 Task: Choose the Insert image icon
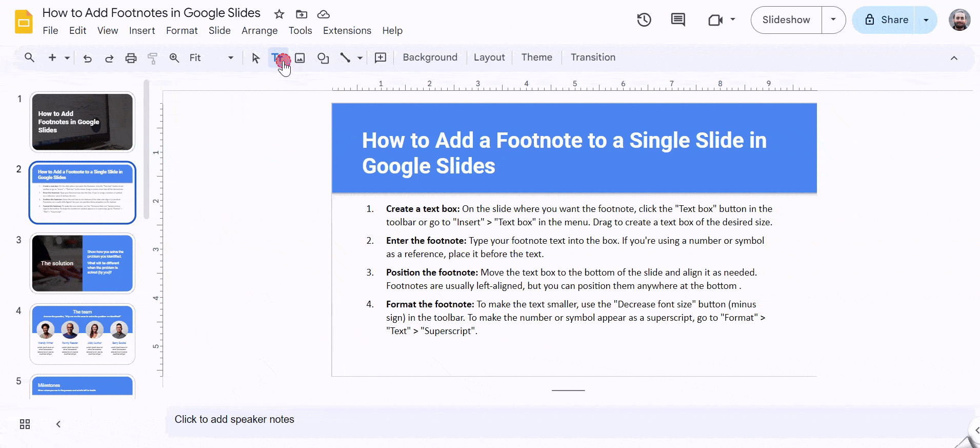[300, 58]
